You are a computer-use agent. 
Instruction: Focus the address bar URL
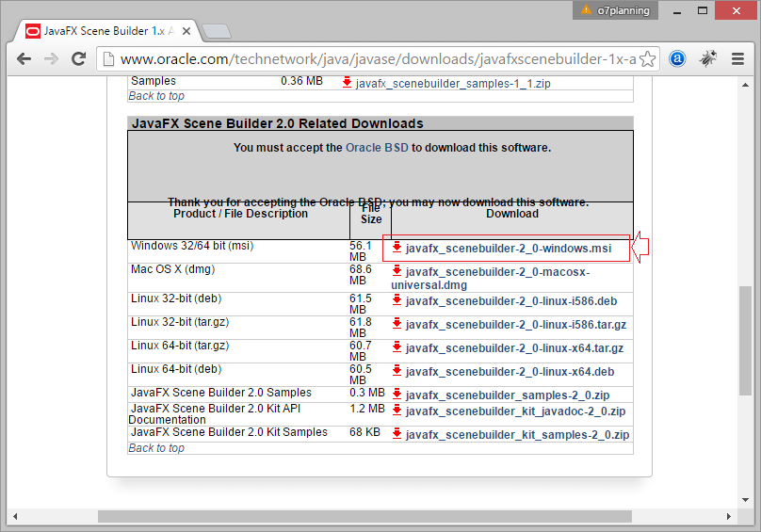[x=378, y=59]
